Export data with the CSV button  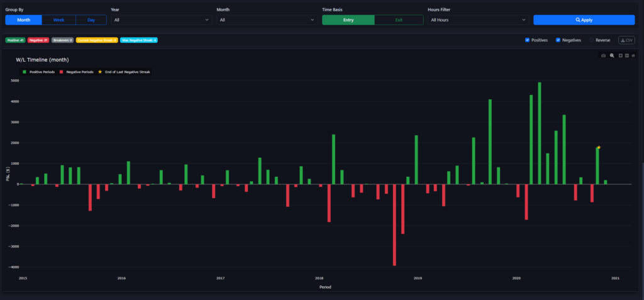[x=626, y=40]
